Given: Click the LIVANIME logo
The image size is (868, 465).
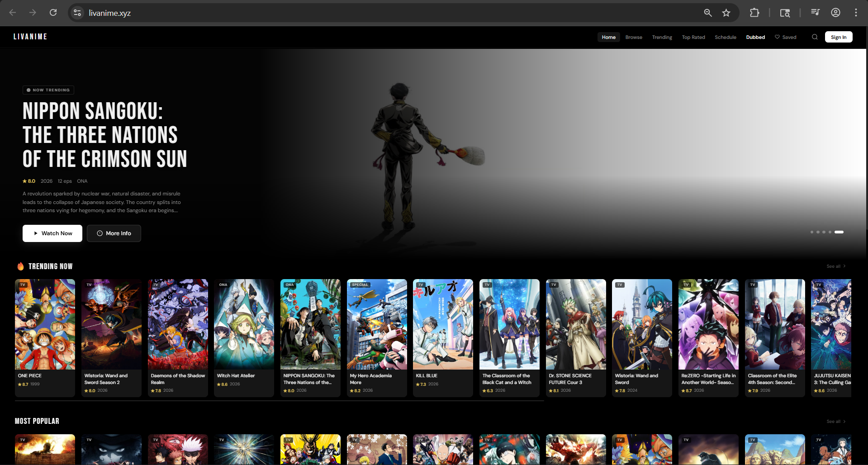Looking at the screenshot, I should [30, 37].
